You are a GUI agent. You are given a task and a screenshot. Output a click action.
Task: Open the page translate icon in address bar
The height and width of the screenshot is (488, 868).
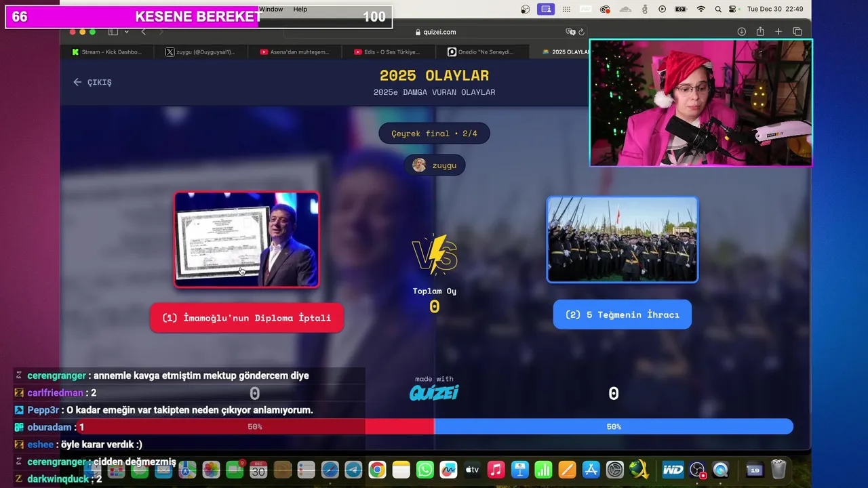click(570, 32)
